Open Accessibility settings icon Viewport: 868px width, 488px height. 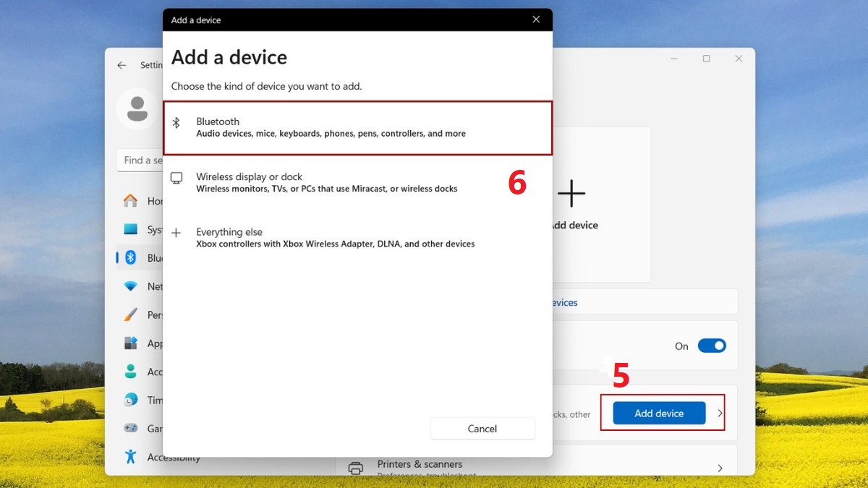(x=131, y=456)
